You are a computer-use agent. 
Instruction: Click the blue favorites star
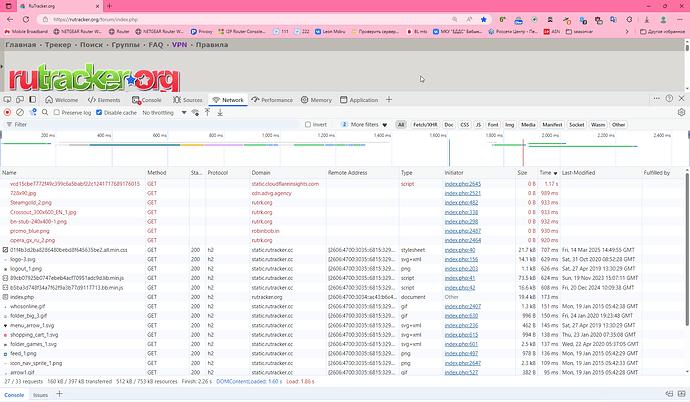[x=484, y=19]
